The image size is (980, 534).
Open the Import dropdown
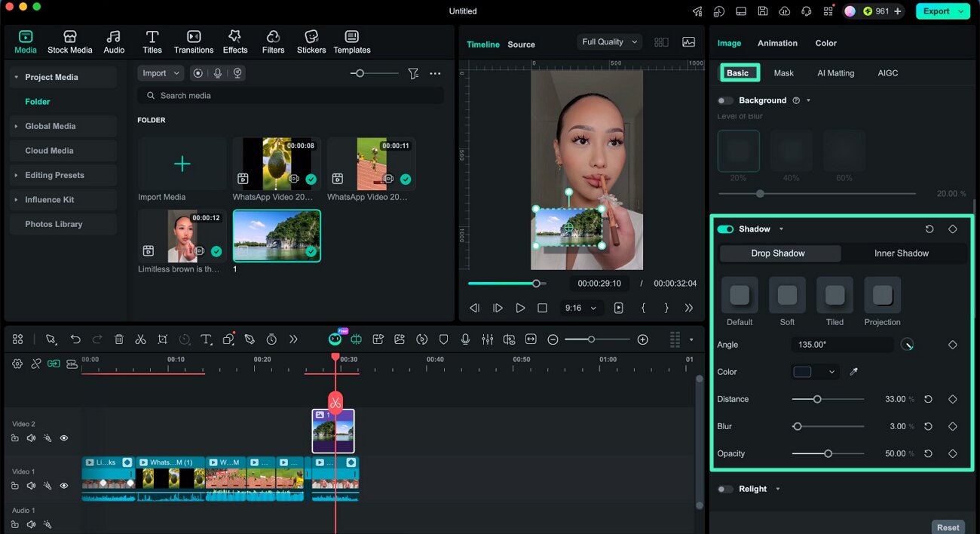click(161, 73)
